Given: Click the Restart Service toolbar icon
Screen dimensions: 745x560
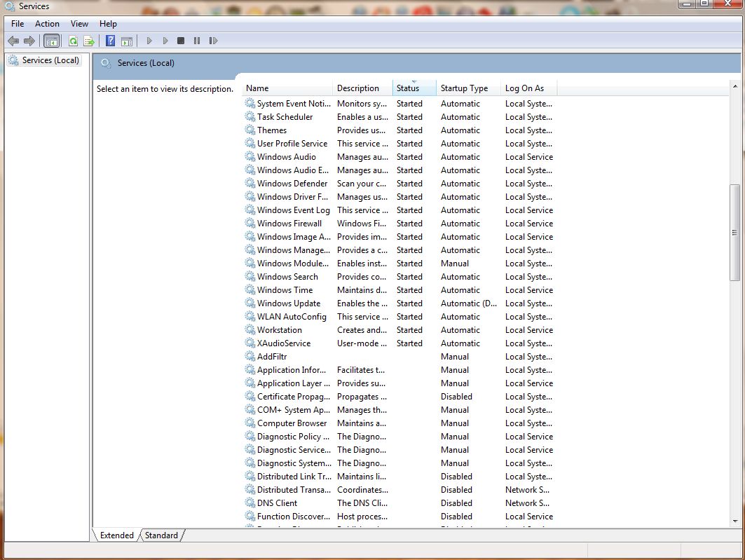Looking at the screenshot, I should pyautogui.click(x=213, y=41).
